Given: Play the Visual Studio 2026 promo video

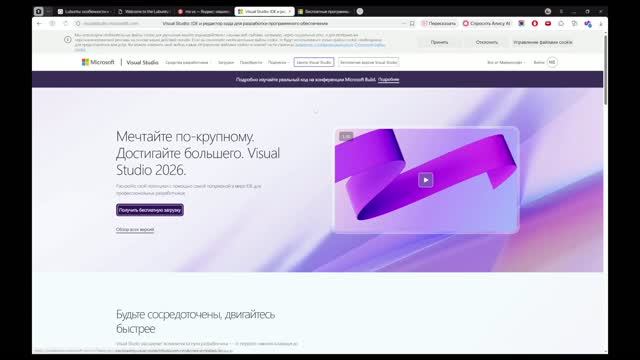Looking at the screenshot, I should pos(426,180).
